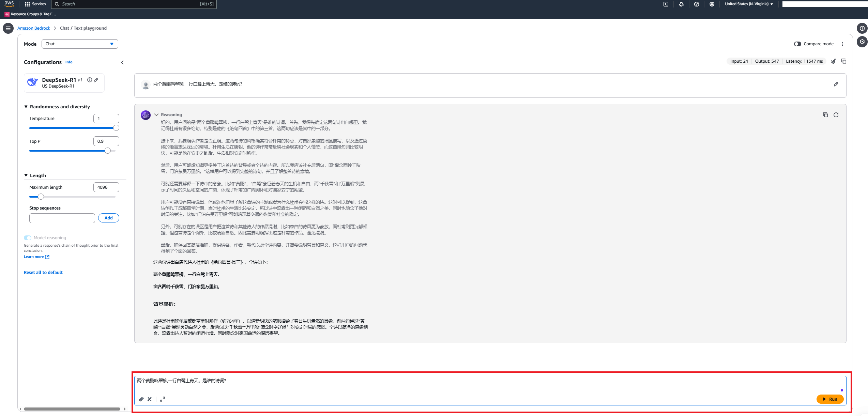Screen dimensions: 868x416
Task: Focus the Maximum length value field
Action: pyautogui.click(x=106, y=187)
